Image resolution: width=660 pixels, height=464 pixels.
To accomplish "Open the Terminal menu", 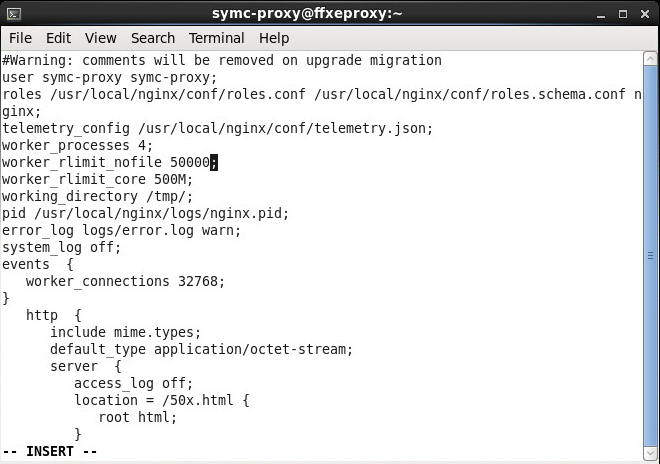I will pos(216,38).
